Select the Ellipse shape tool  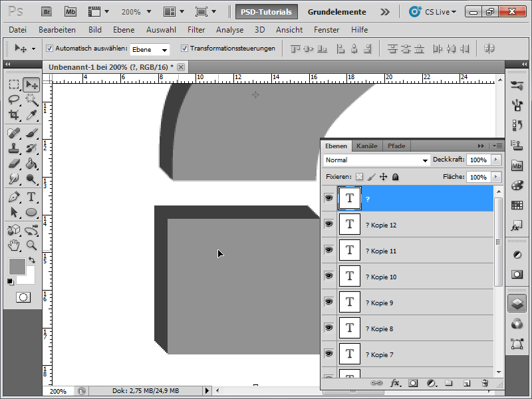31,212
